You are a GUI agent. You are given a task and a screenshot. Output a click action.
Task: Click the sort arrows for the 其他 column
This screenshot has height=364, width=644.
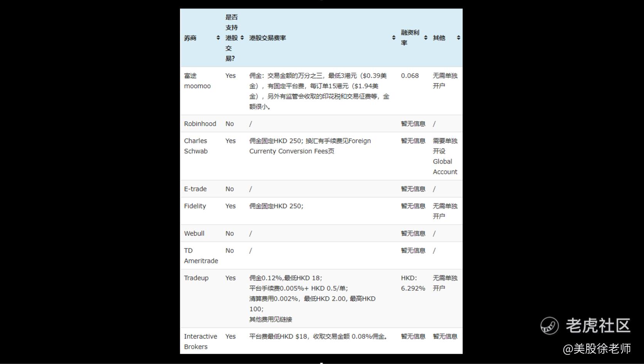[x=458, y=38]
